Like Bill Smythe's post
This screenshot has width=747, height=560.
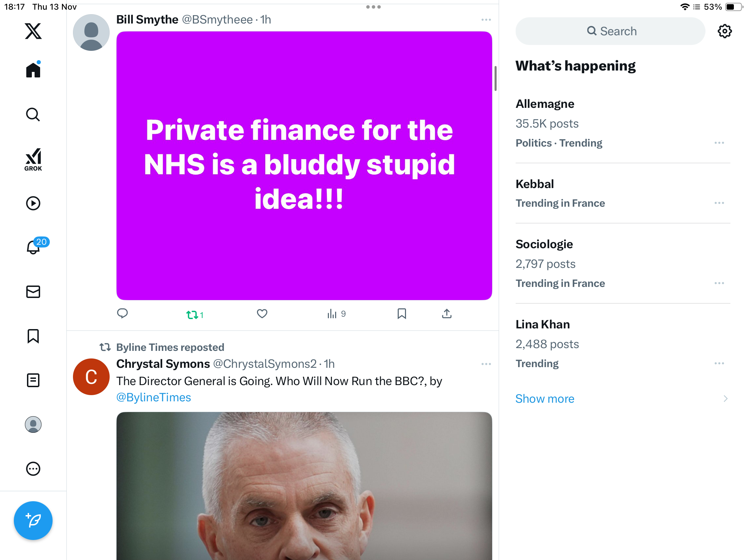click(262, 314)
